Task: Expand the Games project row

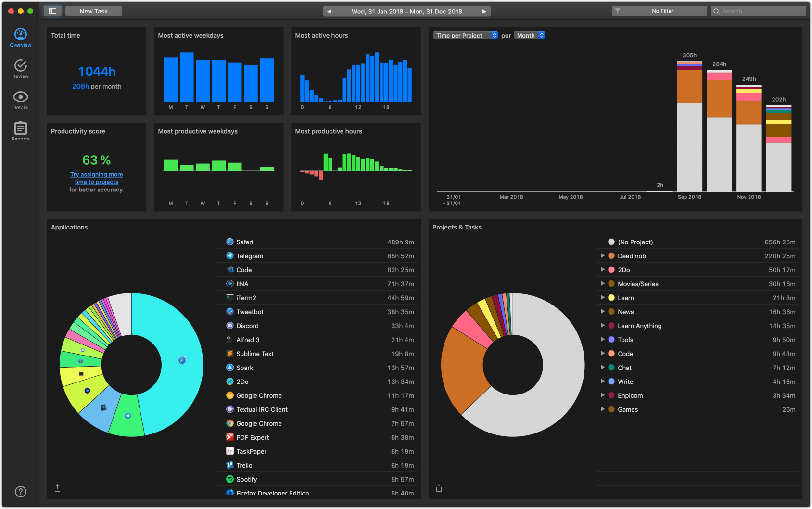Action: coord(603,409)
